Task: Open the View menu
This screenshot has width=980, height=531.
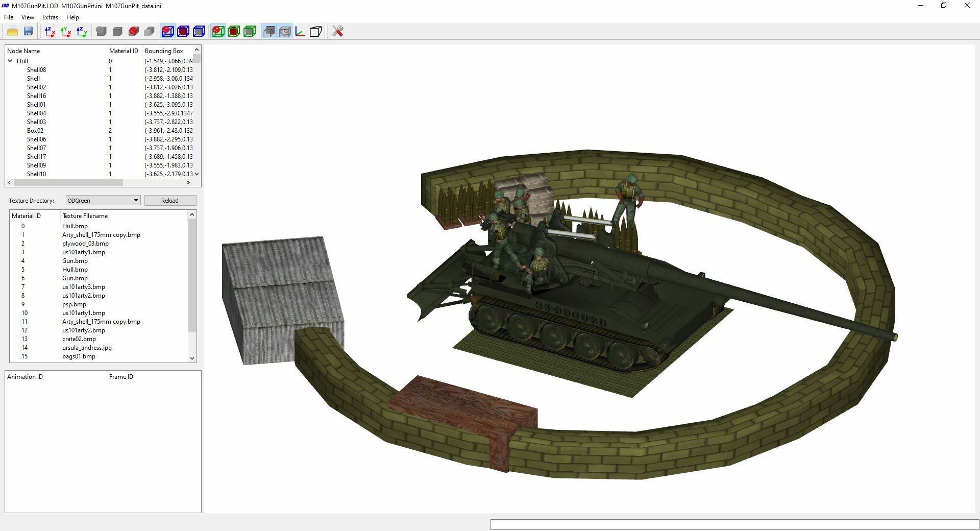Action: coord(28,17)
